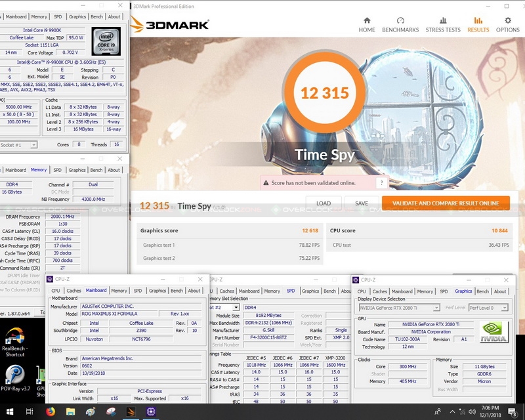Click the SAVE button in 3DMark
The width and height of the screenshot is (525, 420).
tap(362, 203)
